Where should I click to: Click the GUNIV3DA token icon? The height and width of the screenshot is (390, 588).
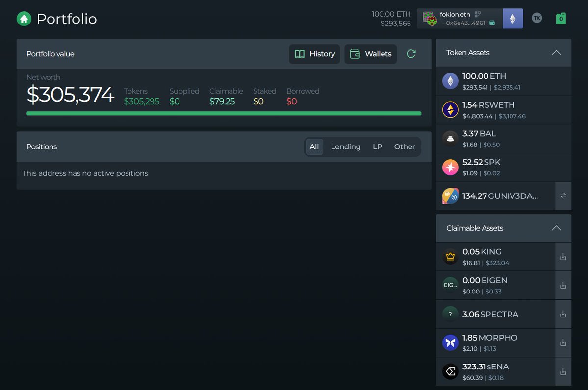[450, 196]
